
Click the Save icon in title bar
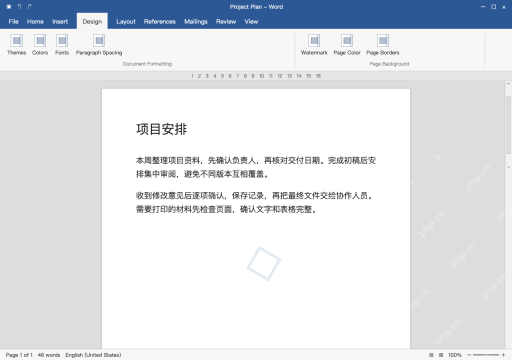tap(9, 7)
